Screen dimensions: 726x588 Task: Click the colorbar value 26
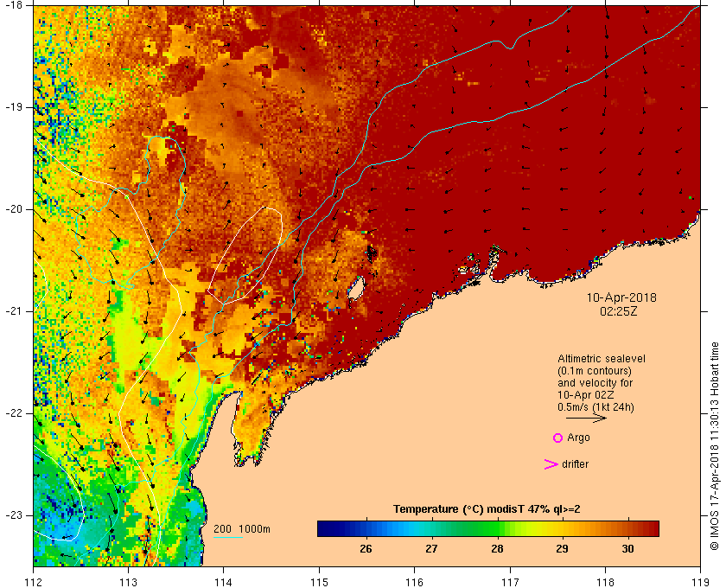click(366, 549)
